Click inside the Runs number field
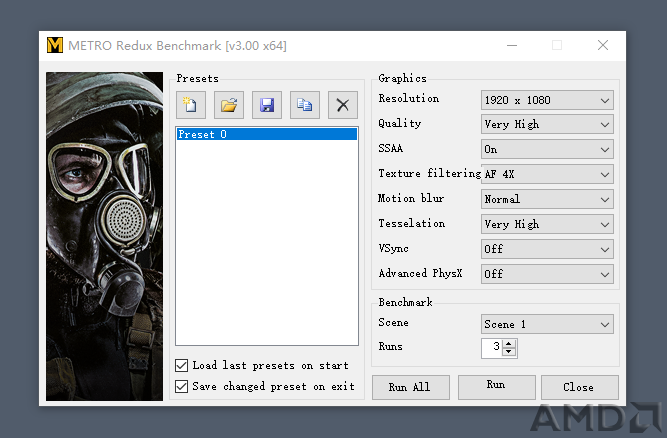The width and height of the screenshot is (667, 438). pos(492,348)
